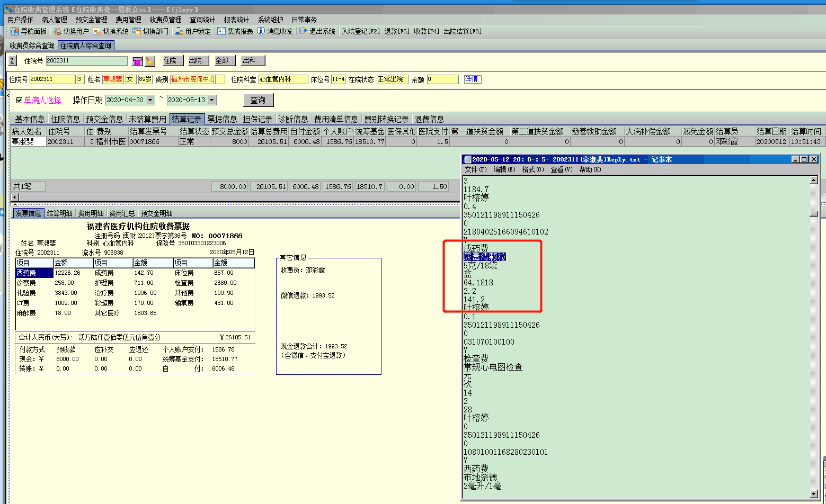Switch to the 预交金明细 sub-tab
Viewport: 826px width, 504px height.
click(x=157, y=213)
